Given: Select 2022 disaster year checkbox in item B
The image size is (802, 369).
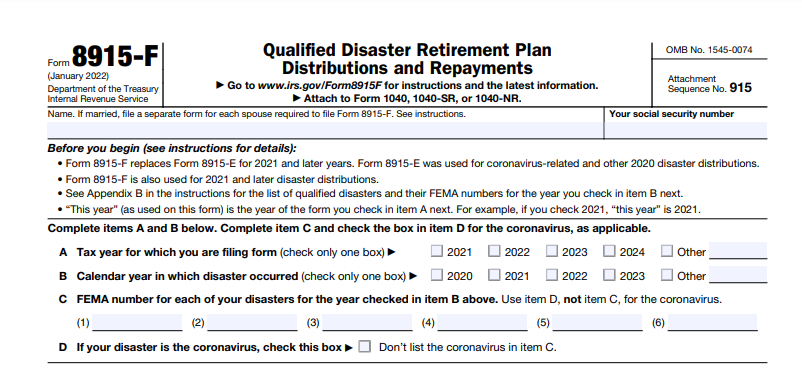Looking at the screenshot, I should point(552,275).
